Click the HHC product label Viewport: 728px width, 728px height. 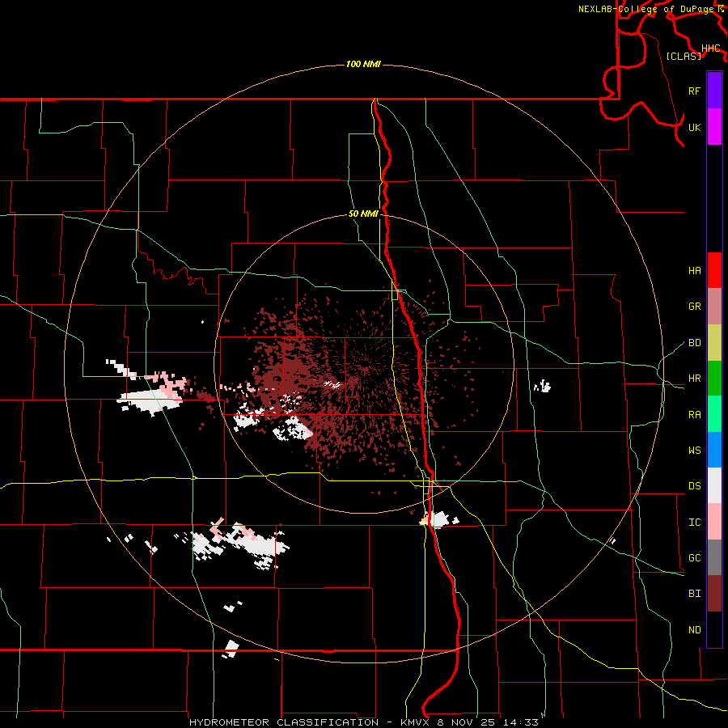coord(710,49)
